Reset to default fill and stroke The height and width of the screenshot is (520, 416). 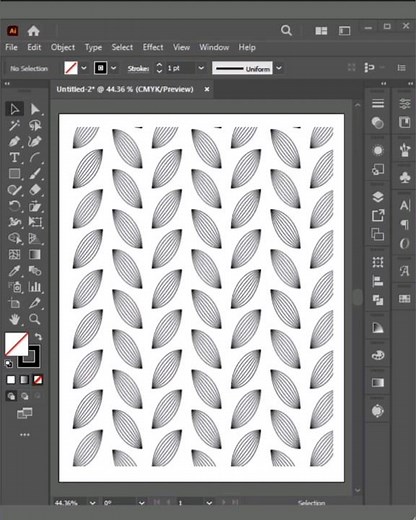point(9,363)
